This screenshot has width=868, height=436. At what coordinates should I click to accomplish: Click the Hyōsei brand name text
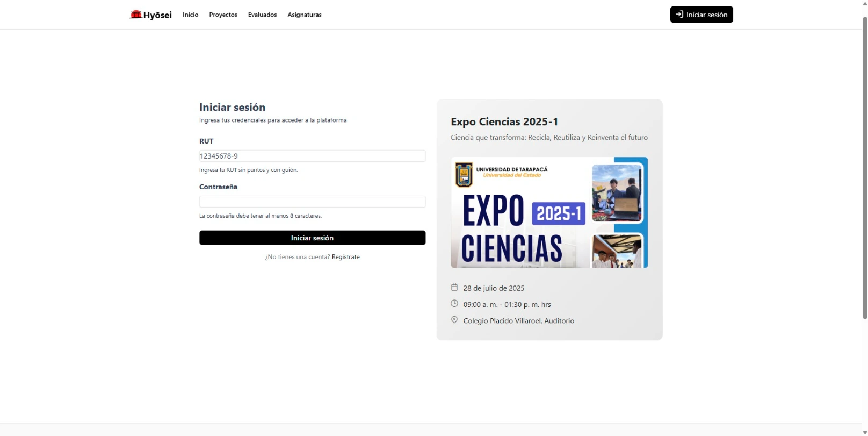tap(157, 15)
